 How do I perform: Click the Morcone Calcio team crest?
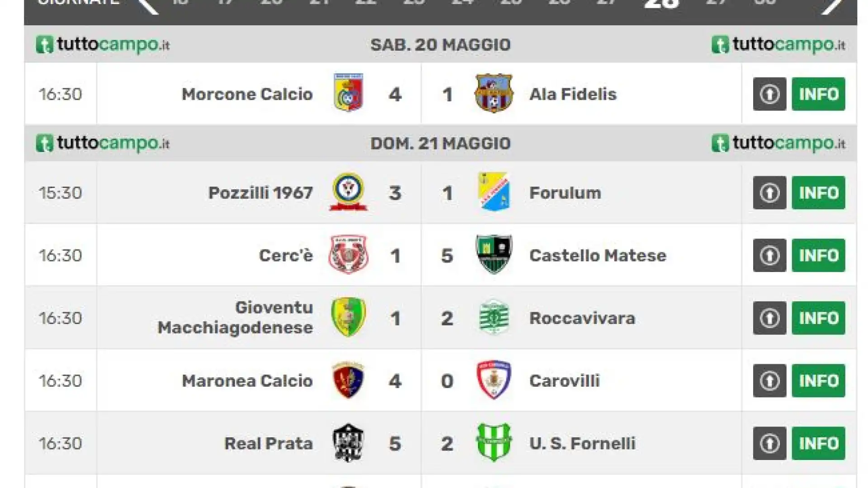[x=348, y=93]
